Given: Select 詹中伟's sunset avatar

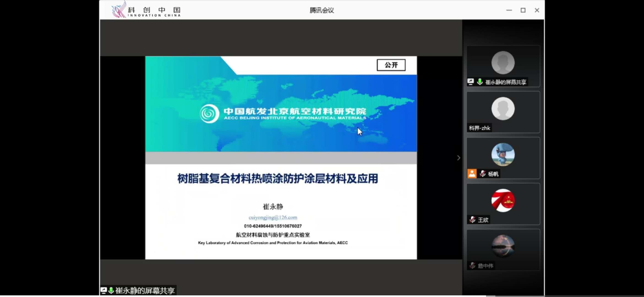Looking at the screenshot, I should tap(503, 246).
